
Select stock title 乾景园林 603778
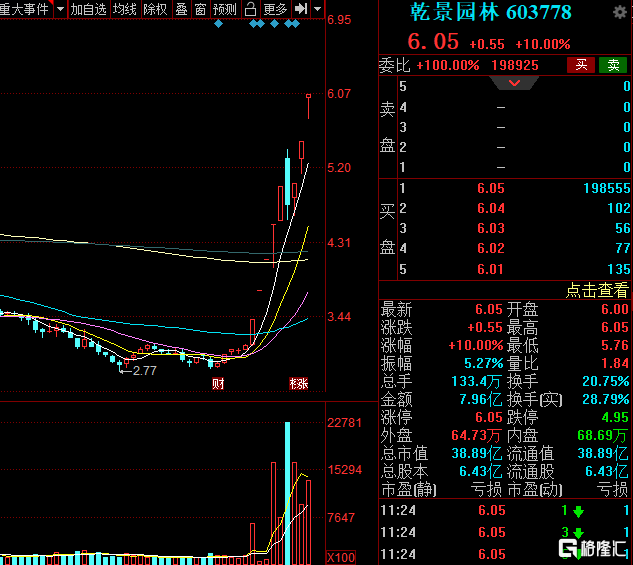pos(490,12)
